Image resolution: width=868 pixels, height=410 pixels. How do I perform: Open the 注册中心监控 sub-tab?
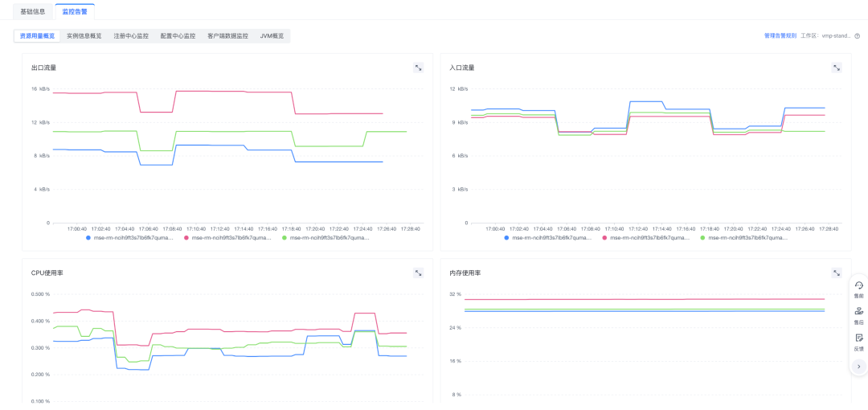pos(131,36)
